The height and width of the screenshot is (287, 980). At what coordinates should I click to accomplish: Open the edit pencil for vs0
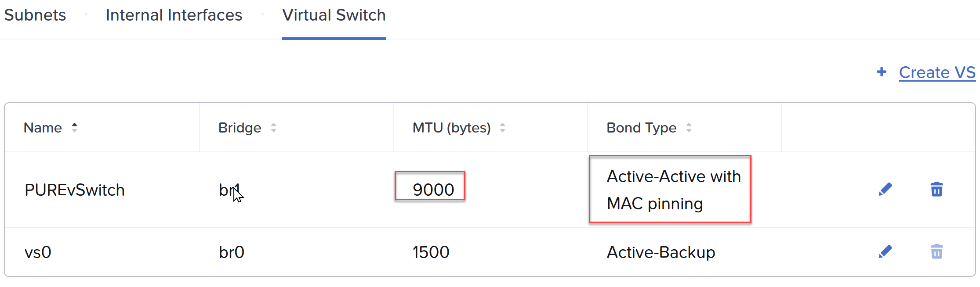(885, 251)
